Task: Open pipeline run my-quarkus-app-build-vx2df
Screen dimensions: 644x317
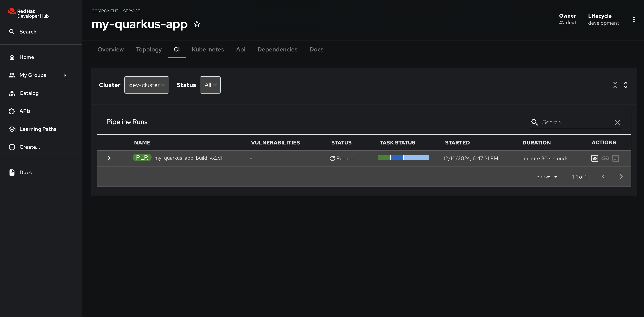Action: (x=188, y=158)
